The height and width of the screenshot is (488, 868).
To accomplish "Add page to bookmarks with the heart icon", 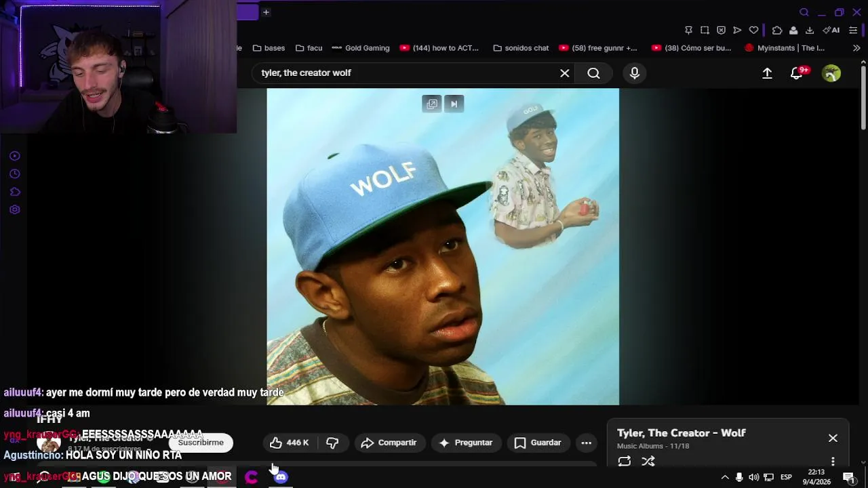I will point(753,30).
